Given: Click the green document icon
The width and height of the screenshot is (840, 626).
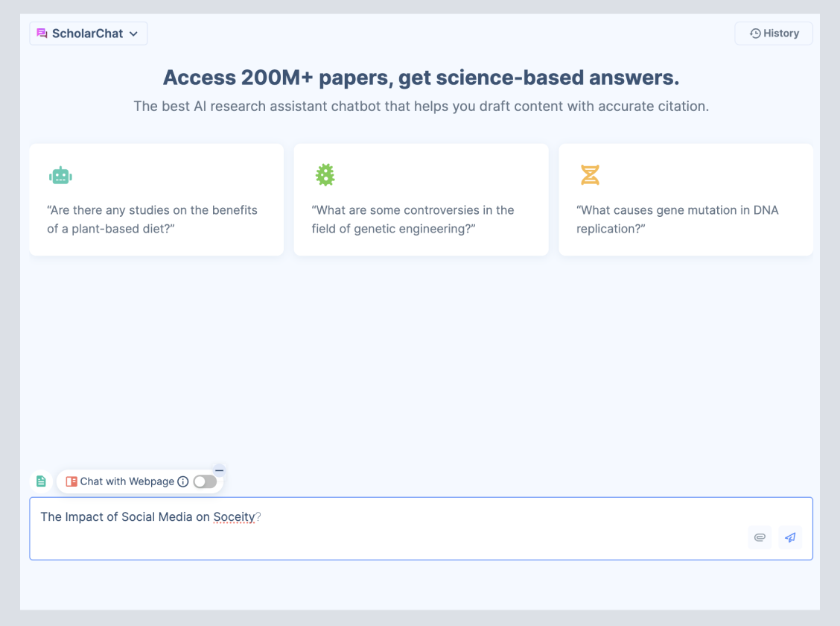Looking at the screenshot, I should [x=41, y=481].
